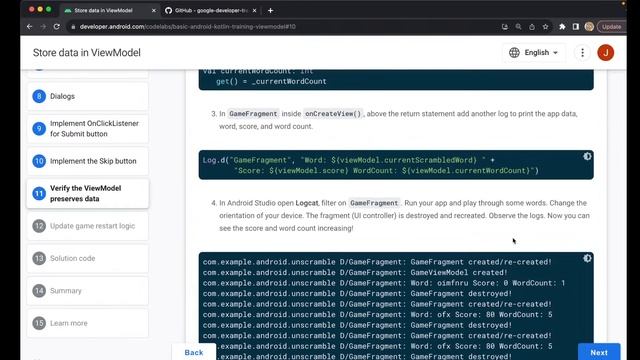This screenshot has width=640, height=360.
Task: Click the get() = _currentWordCount code line
Action: click(271, 82)
